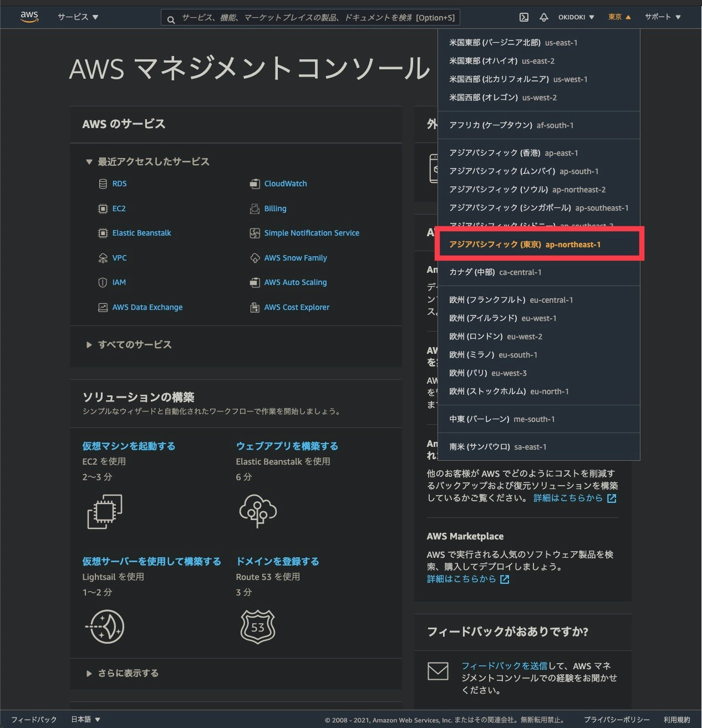
Task: Click the EC2 service icon
Action: tap(103, 208)
